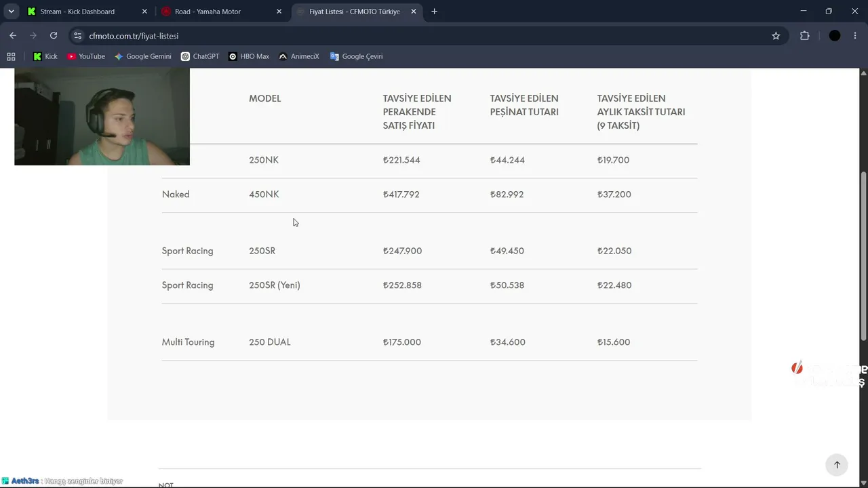The image size is (868, 488).
Task: Open AnimeciX bookmark
Action: tap(299, 56)
